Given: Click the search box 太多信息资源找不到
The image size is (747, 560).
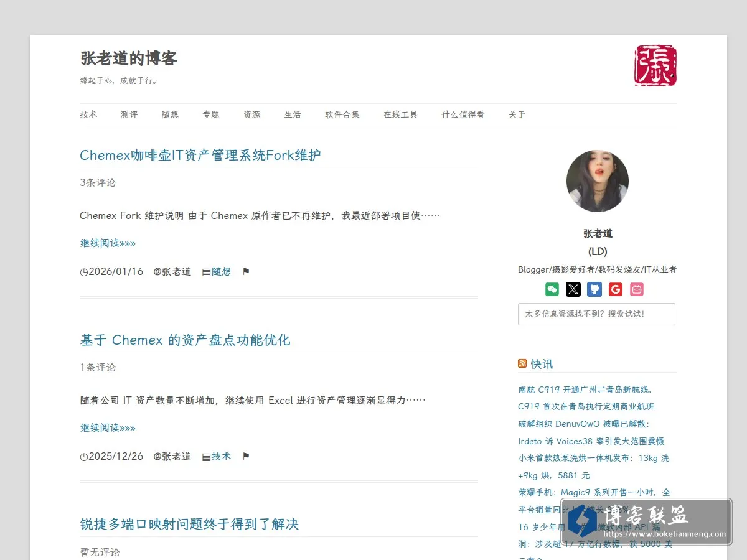Looking at the screenshot, I should [596, 314].
